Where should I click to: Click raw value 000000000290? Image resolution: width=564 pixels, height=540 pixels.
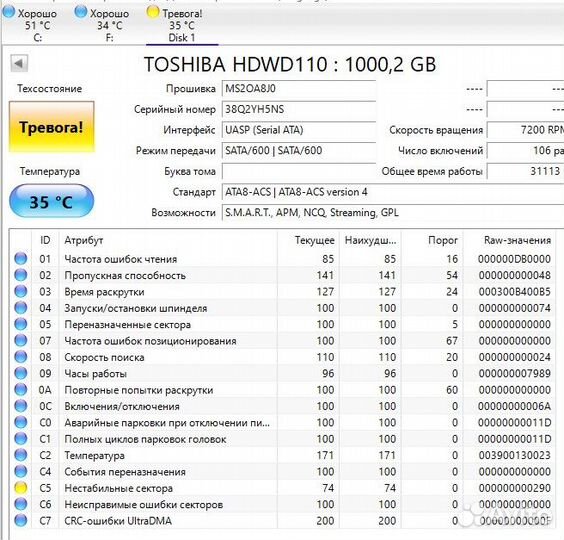[x=514, y=488]
